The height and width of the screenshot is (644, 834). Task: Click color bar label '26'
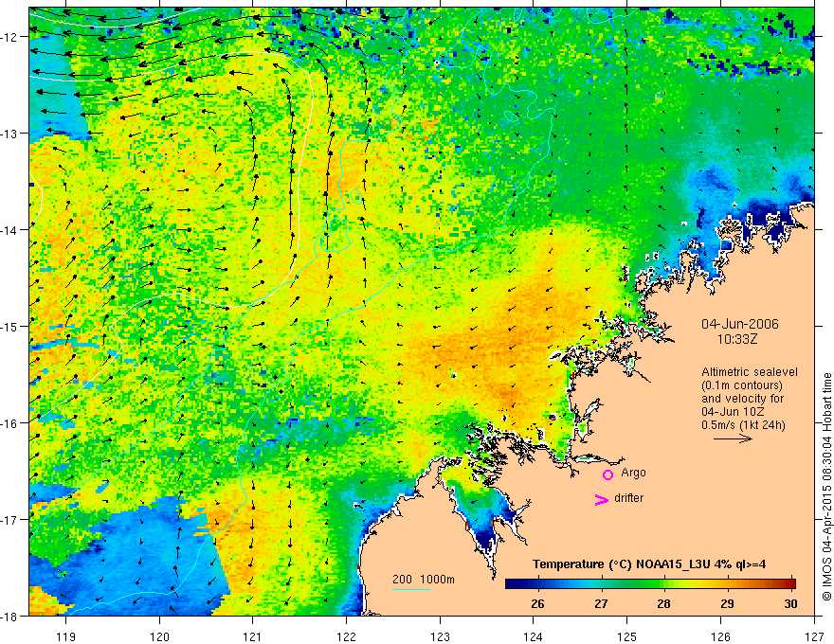(x=537, y=603)
